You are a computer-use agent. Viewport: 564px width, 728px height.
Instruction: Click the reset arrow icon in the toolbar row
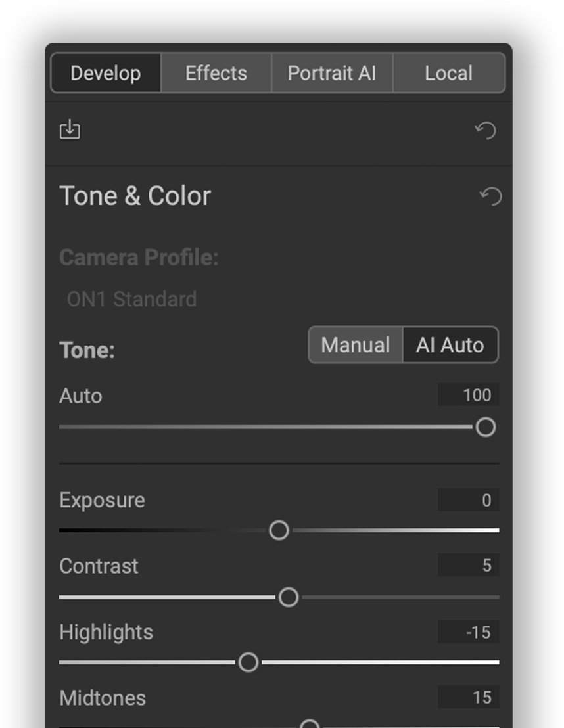(x=486, y=130)
